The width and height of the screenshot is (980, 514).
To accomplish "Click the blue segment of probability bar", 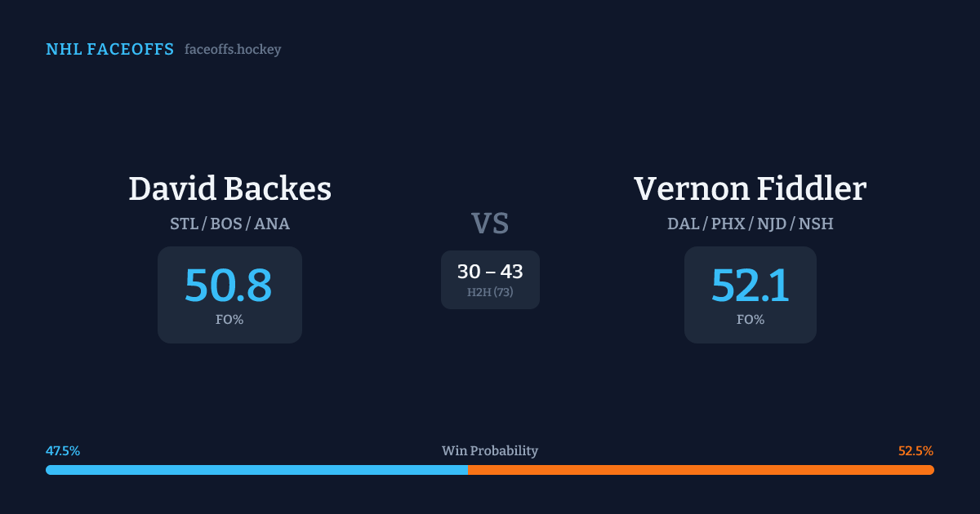I will tap(256, 470).
